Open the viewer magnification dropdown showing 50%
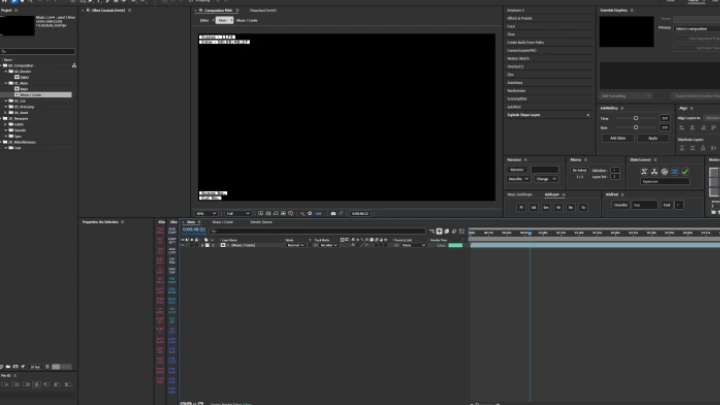Image resolution: width=720 pixels, height=405 pixels. 206,214
